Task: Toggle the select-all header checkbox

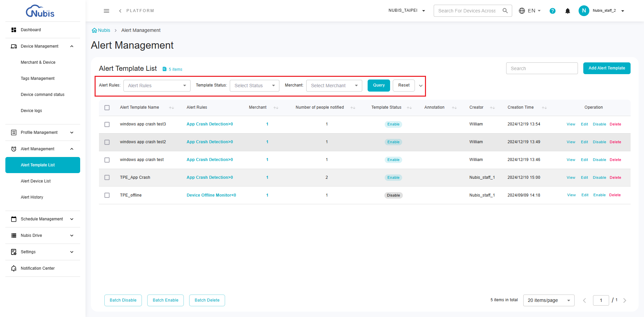Action: [x=107, y=108]
